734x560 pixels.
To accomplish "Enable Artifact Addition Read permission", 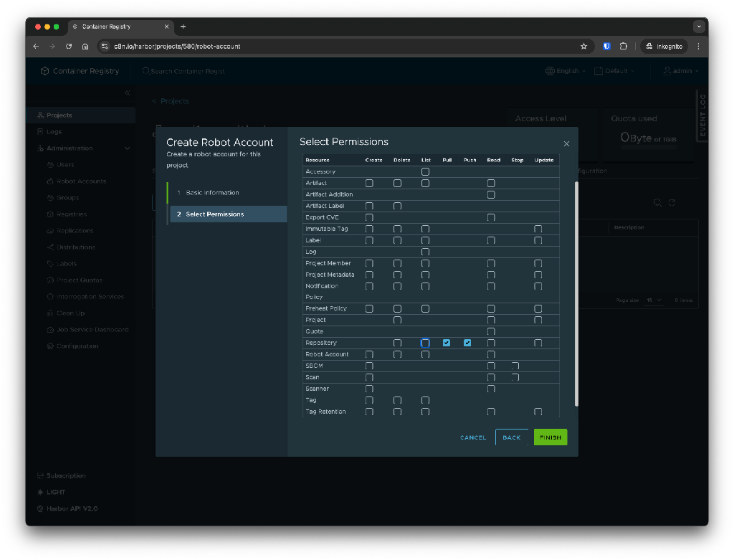I will click(x=491, y=194).
